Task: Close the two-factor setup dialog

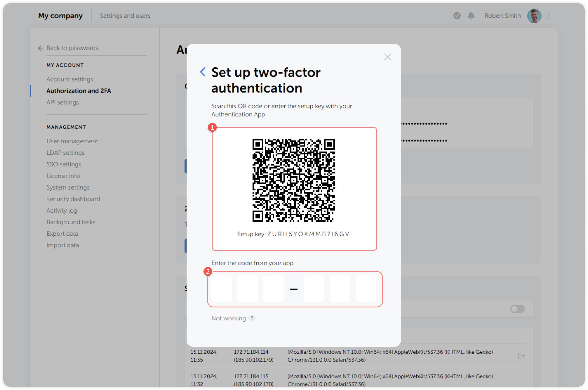Action: pos(387,57)
